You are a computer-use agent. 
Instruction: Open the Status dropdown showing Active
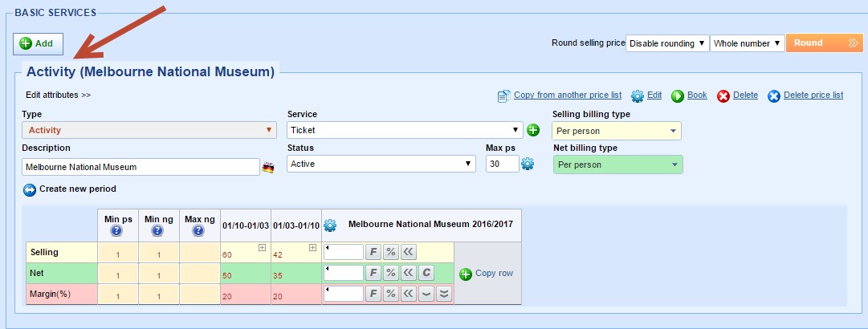381,164
